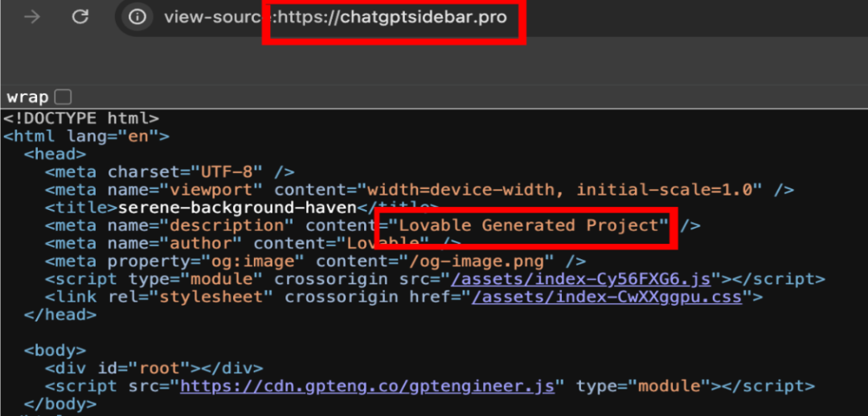This screenshot has width=868, height=416.
Task: Reload the page with the refresh icon
Action: [80, 17]
